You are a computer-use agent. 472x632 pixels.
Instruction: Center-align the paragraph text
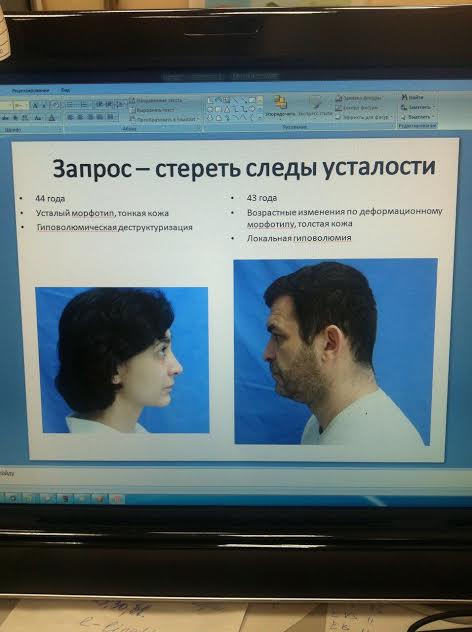80,117
